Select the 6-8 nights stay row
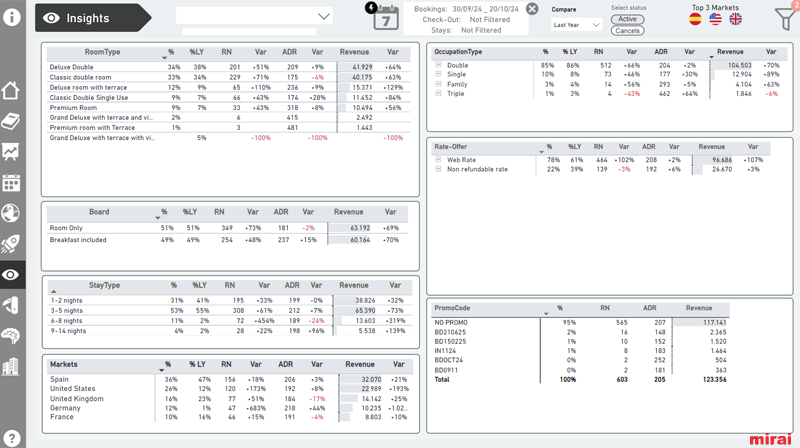Screen dimensions: 800x448 (228, 321)
